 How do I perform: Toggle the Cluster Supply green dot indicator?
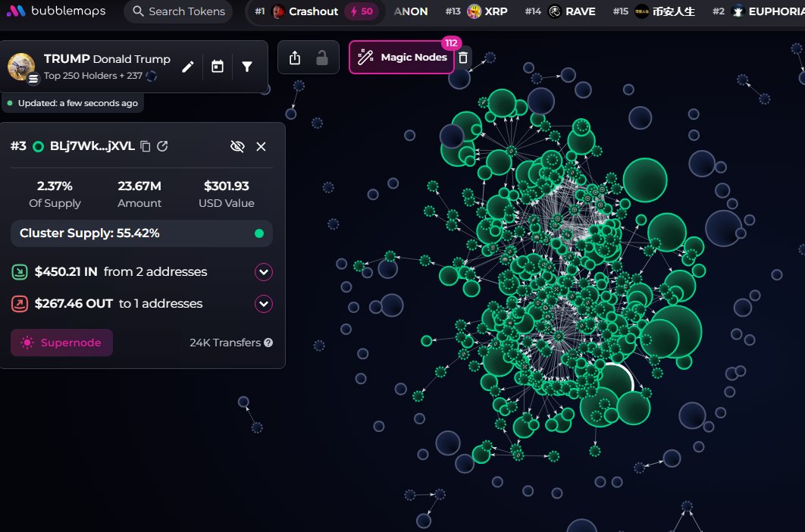click(x=259, y=233)
